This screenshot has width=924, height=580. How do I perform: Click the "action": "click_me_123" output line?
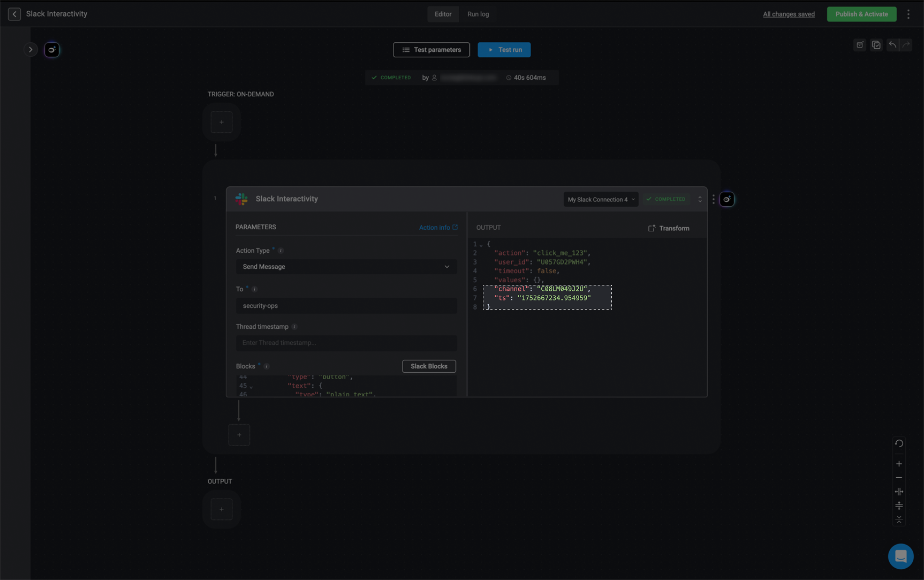click(542, 253)
